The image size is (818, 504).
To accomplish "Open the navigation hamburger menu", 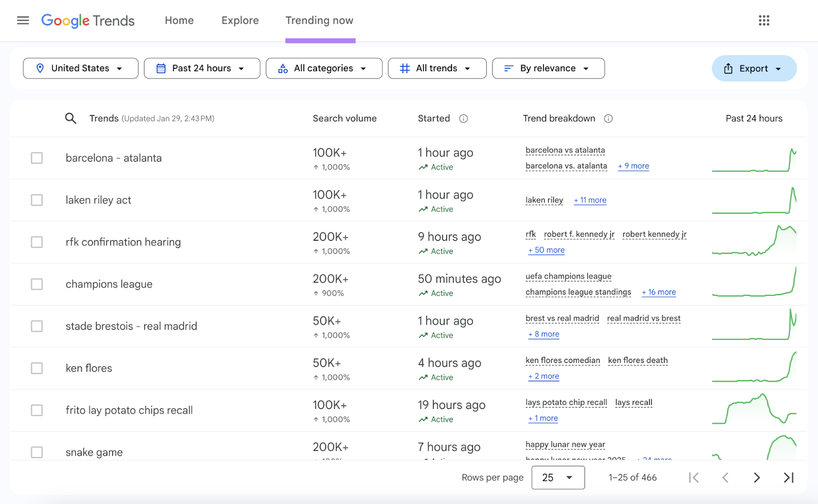I will click(x=22, y=20).
